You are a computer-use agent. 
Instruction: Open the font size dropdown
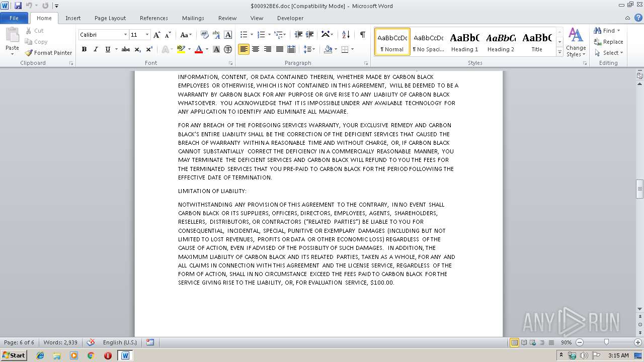coord(147,35)
